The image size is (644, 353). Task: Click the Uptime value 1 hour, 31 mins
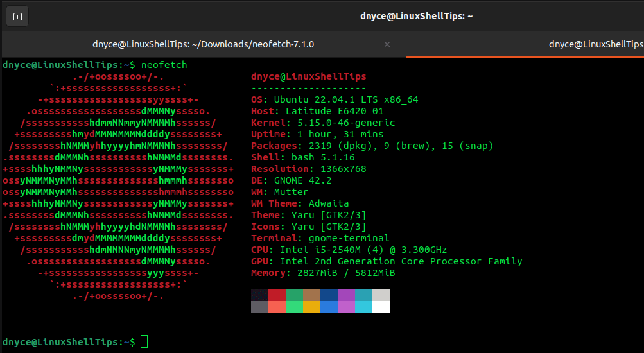tap(340, 134)
